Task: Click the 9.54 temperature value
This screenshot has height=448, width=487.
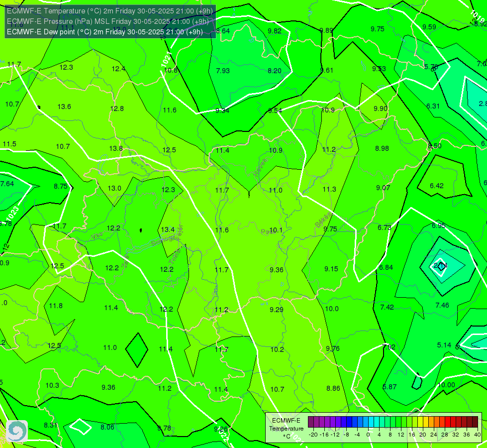Action: tap(275, 111)
